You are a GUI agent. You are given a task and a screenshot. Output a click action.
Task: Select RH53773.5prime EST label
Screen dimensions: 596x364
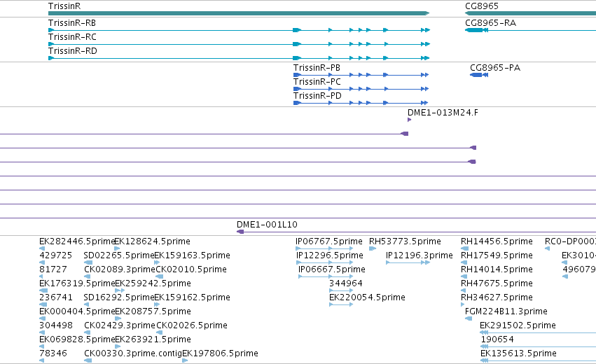tap(406, 241)
